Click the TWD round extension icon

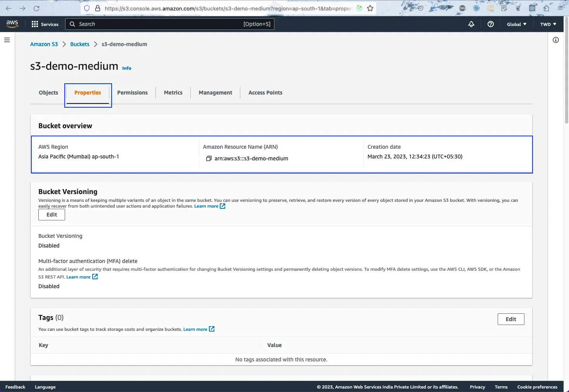[x=462, y=8]
